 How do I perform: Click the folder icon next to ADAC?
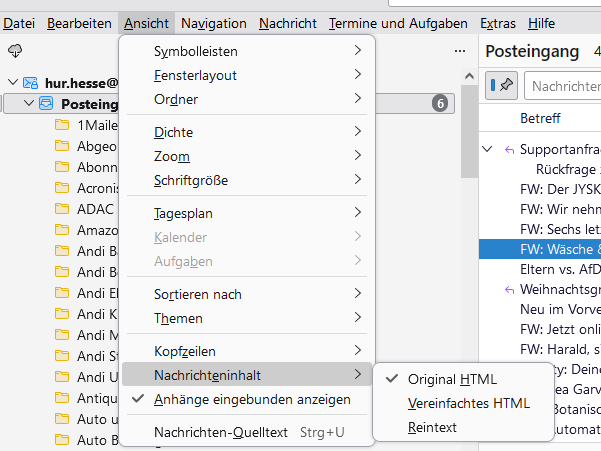(x=62, y=209)
